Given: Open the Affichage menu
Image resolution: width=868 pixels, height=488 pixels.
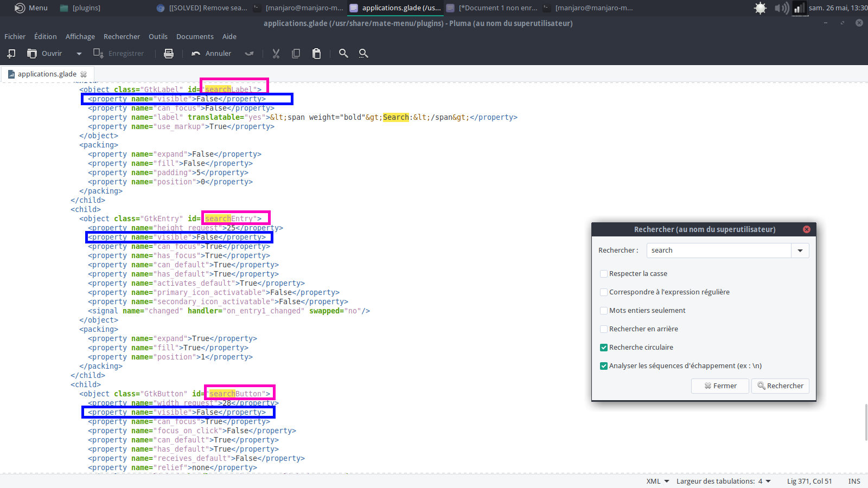Looking at the screenshot, I should [x=80, y=36].
